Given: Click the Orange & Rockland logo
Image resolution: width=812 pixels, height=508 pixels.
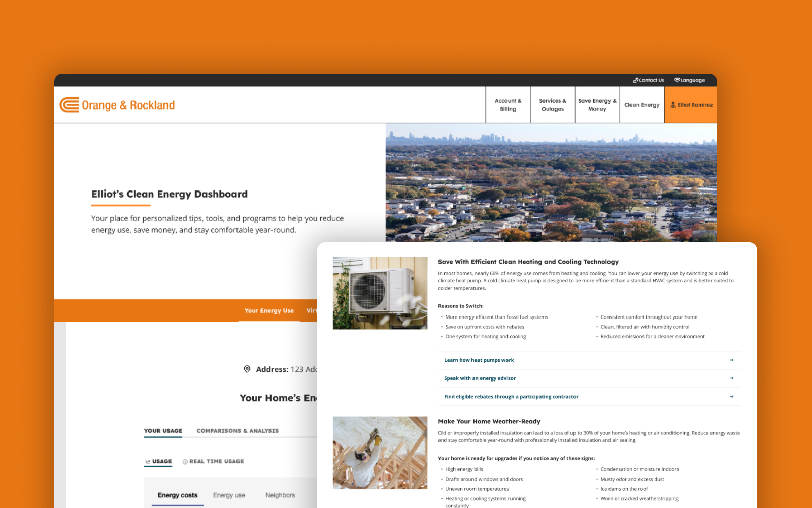Looking at the screenshot, I should [117, 105].
